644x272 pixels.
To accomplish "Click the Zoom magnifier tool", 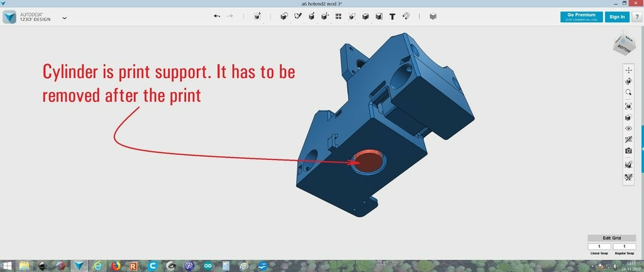I will (628, 93).
